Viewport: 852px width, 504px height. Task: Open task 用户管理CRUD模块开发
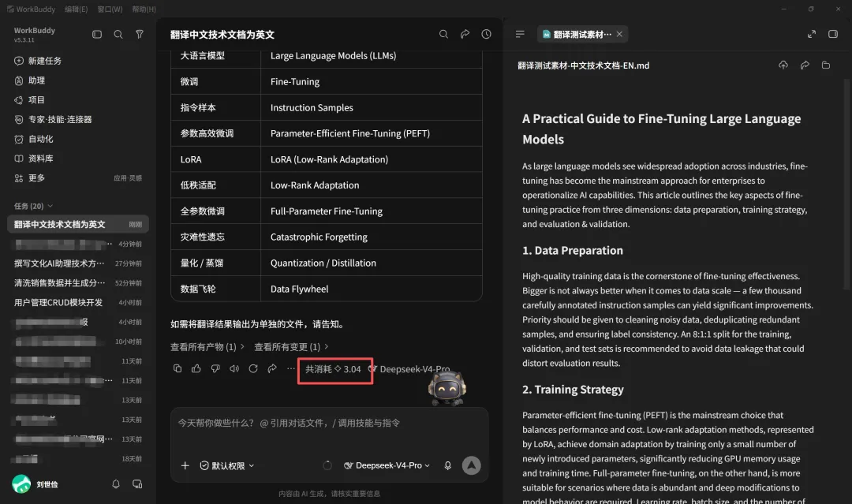[77, 303]
